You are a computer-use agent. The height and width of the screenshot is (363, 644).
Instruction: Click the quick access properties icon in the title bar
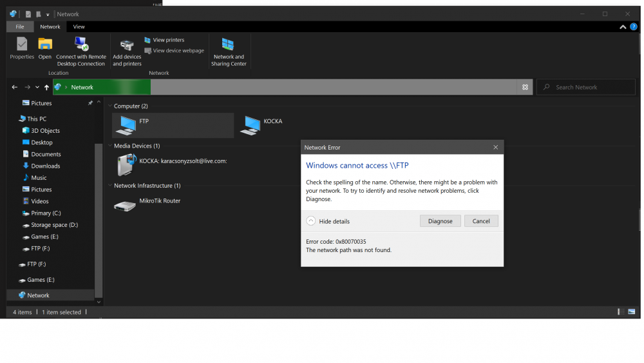coord(28,14)
